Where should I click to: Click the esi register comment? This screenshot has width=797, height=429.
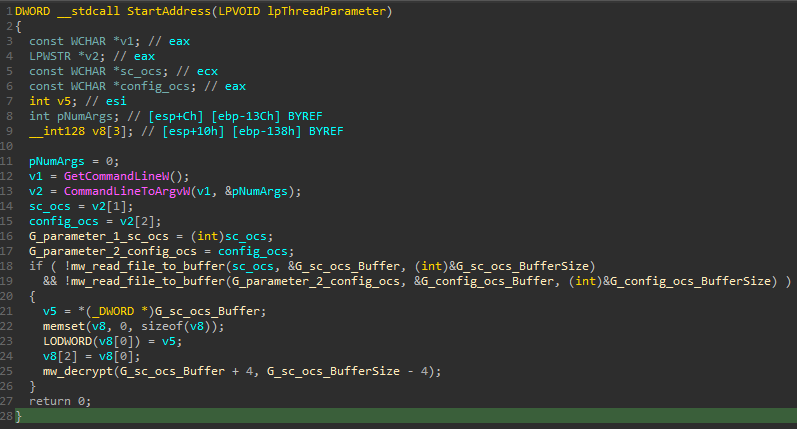pyautogui.click(x=116, y=101)
